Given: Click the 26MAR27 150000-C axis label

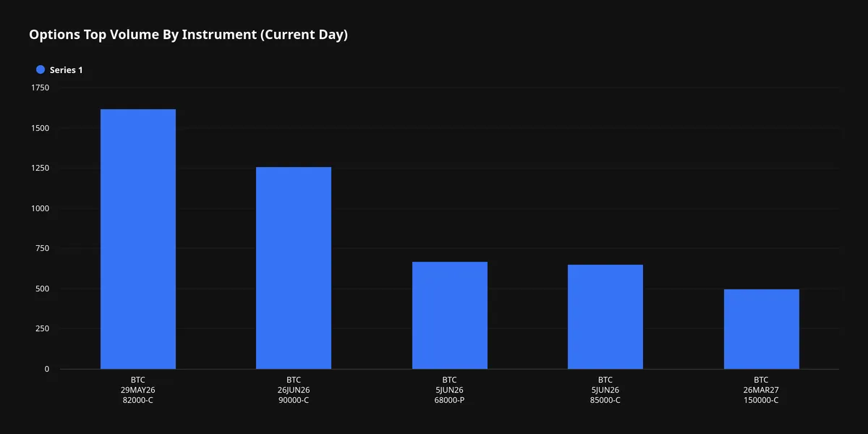Looking at the screenshot, I should pos(762,390).
